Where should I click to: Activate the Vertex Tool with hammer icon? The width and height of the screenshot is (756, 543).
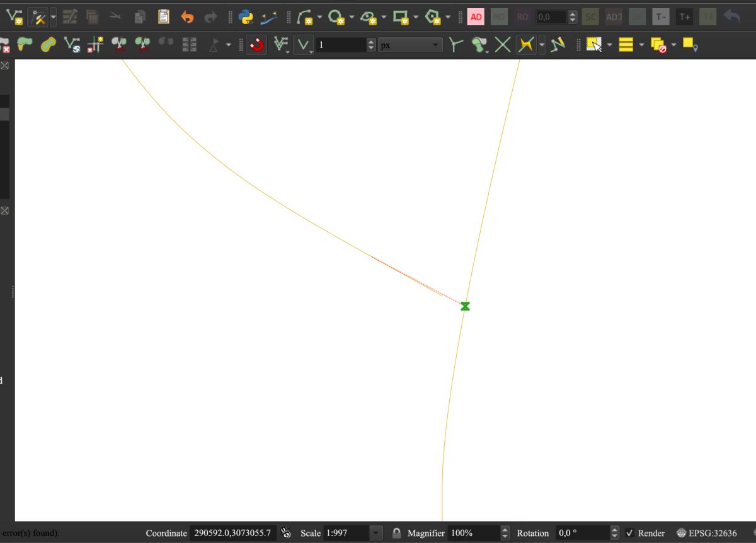pyautogui.click(x=38, y=17)
